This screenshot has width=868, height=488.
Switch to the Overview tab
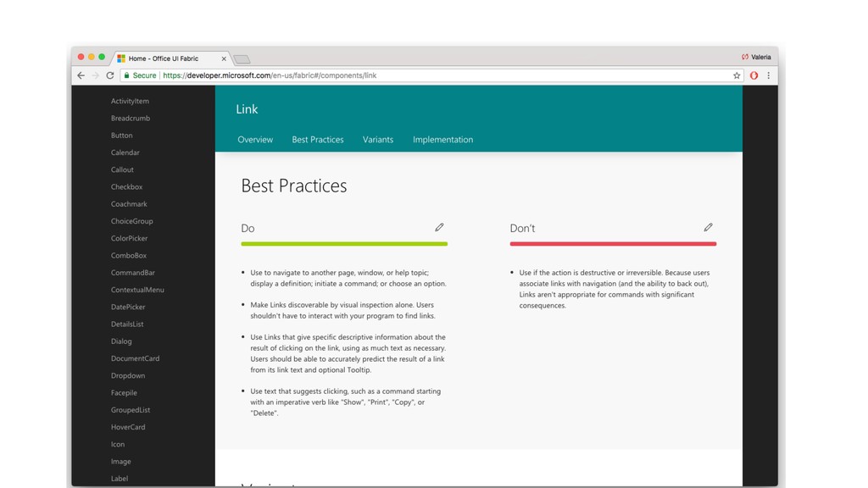(x=255, y=140)
